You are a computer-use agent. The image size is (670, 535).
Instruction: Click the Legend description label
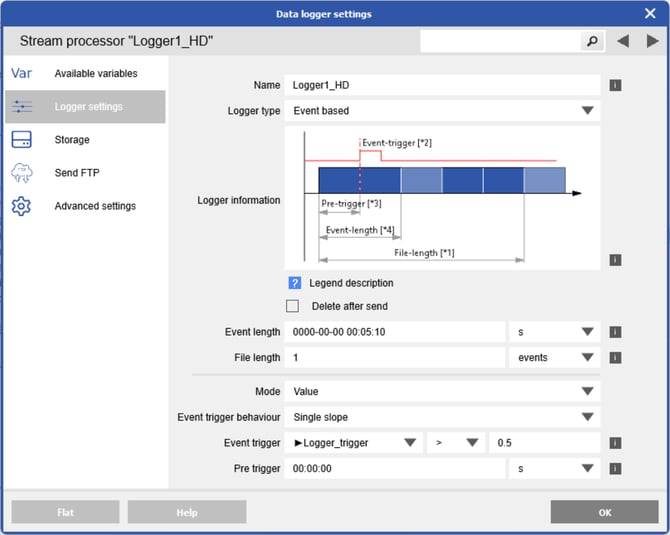click(351, 283)
